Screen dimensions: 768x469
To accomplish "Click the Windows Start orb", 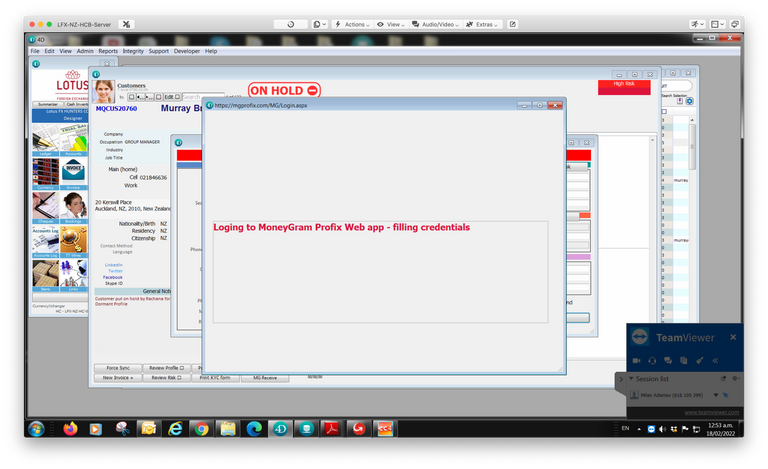I will [x=36, y=429].
